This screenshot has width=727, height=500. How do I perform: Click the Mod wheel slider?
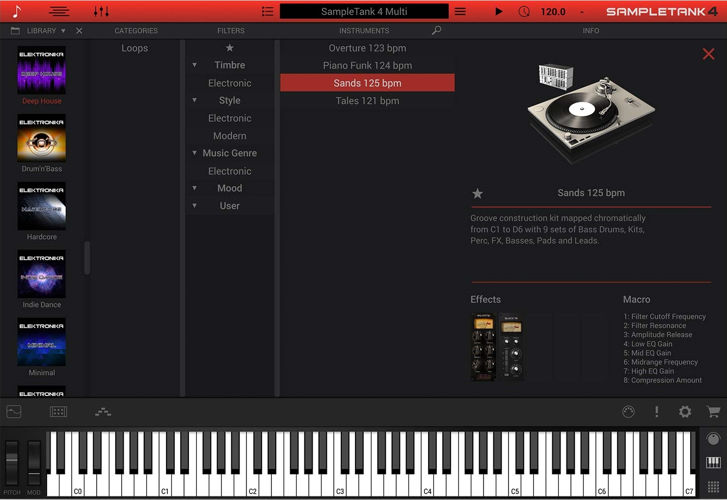click(34, 464)
